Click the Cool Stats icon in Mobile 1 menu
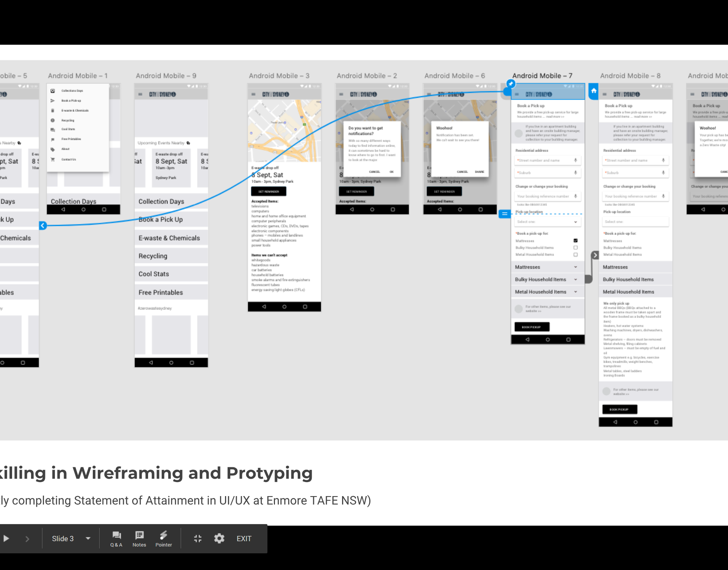This screenshot has width=728, height=570. point(53,129)
